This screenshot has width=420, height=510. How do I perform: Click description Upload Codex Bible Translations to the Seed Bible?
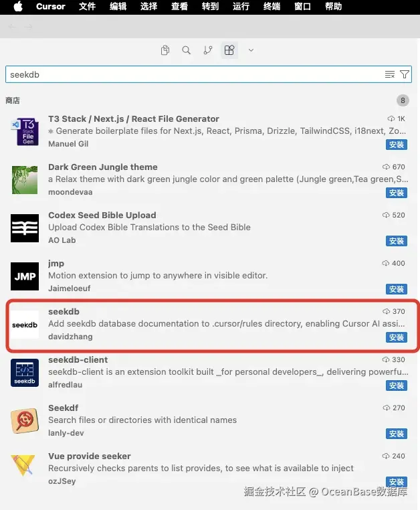pyautogui.click(x=149, y=227)
